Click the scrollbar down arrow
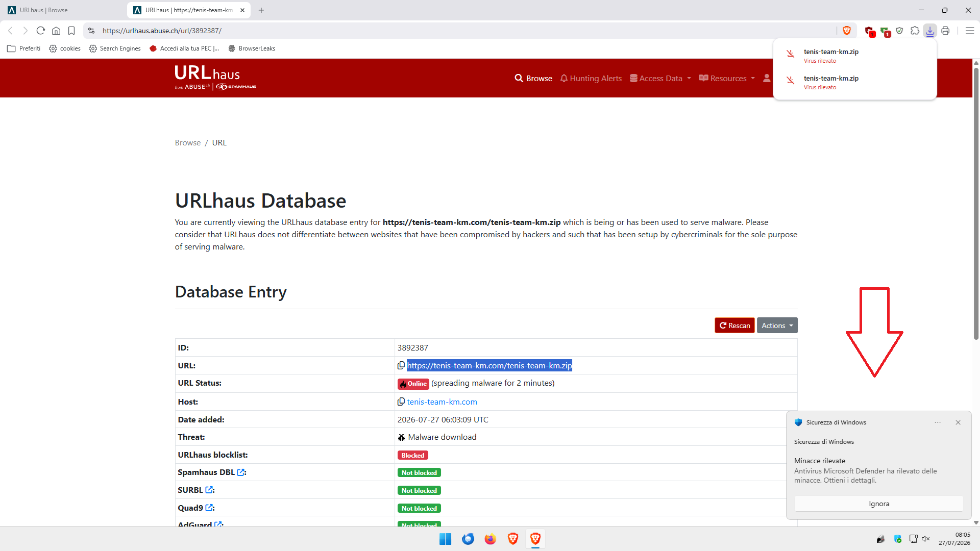 tap(976, 522)
